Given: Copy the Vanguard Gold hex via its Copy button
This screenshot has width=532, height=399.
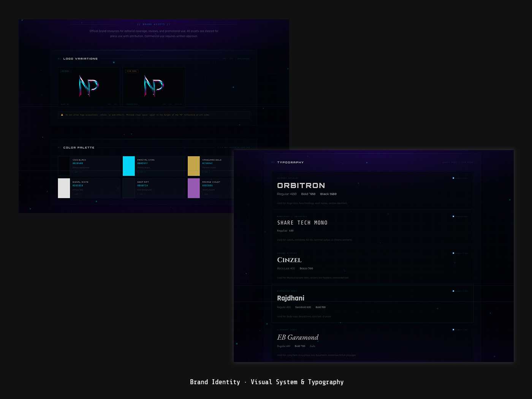Looking at the screenshot, I should (206, 172).
